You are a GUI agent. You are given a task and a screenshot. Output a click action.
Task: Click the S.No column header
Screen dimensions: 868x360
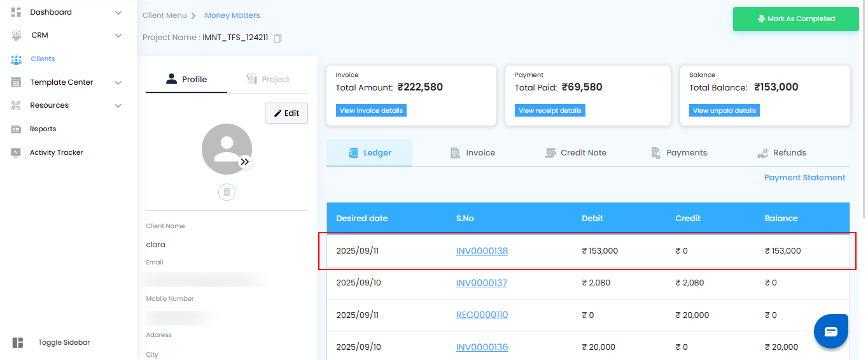[x=465, y=218]
